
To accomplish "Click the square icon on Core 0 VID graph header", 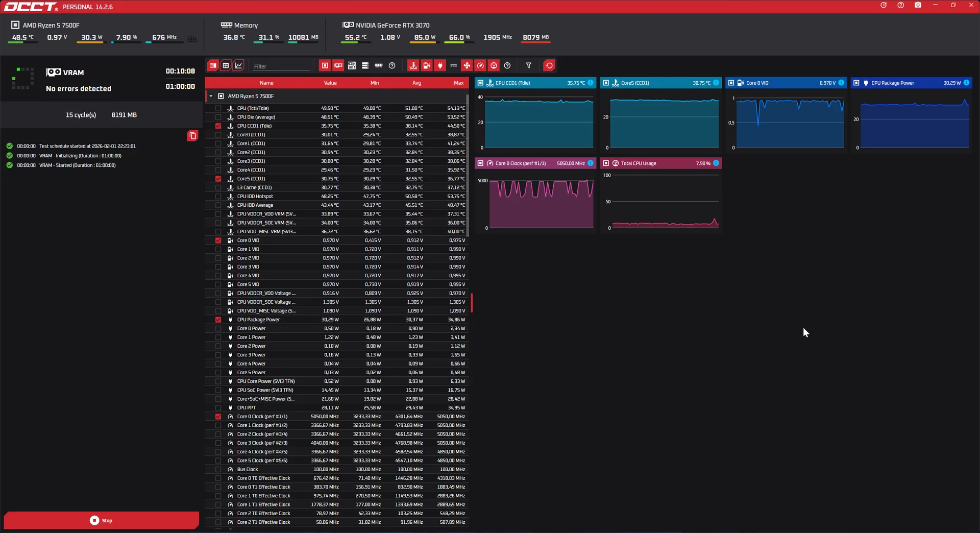I will [x=731, y=83].
